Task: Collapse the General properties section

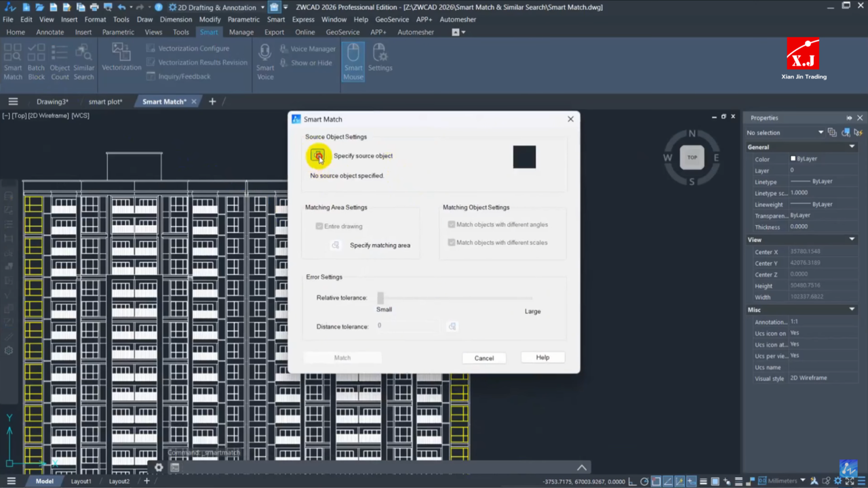Action: (x=852, y=147)
